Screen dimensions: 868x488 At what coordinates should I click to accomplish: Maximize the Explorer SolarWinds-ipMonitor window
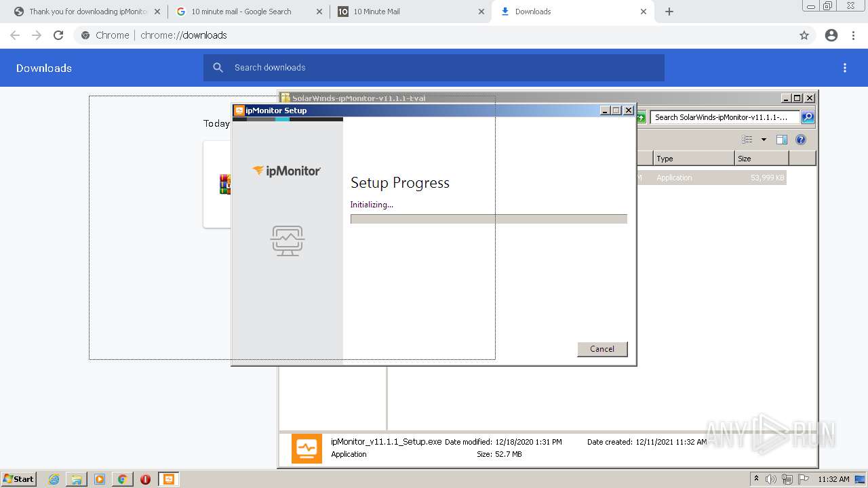click(797, 98)
